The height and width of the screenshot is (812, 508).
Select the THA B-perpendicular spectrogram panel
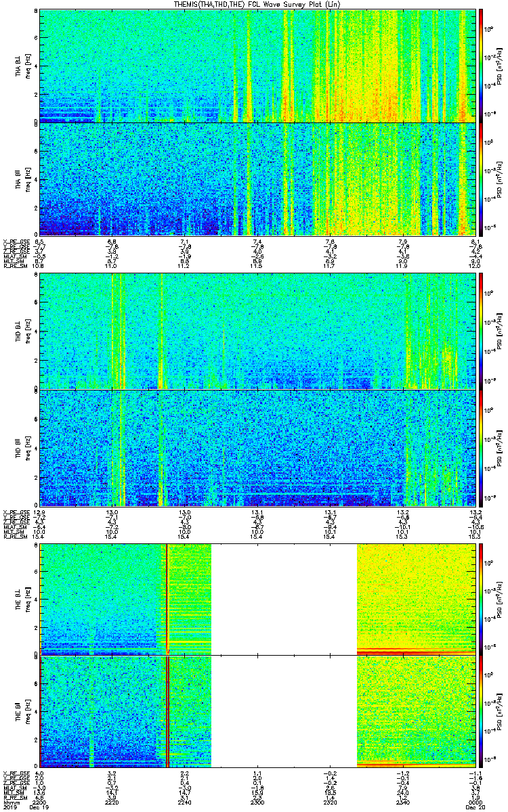(257, 65)
